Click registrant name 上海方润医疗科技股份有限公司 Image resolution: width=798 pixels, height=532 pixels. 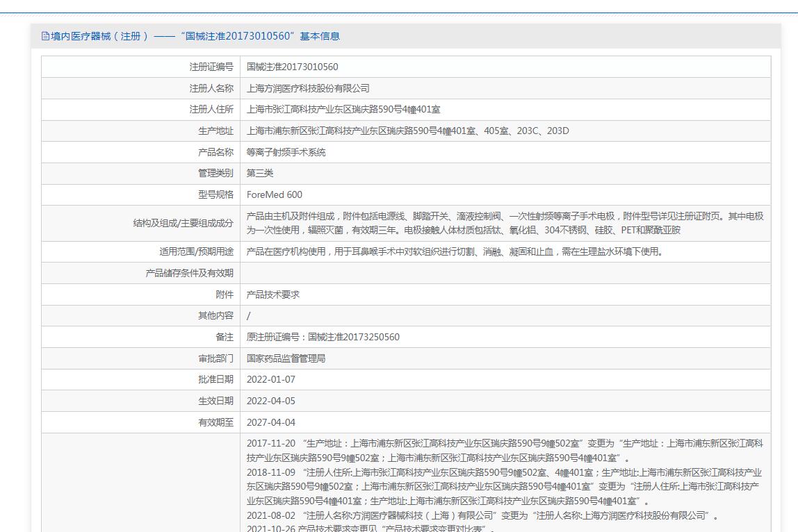[x=308, y=88]
